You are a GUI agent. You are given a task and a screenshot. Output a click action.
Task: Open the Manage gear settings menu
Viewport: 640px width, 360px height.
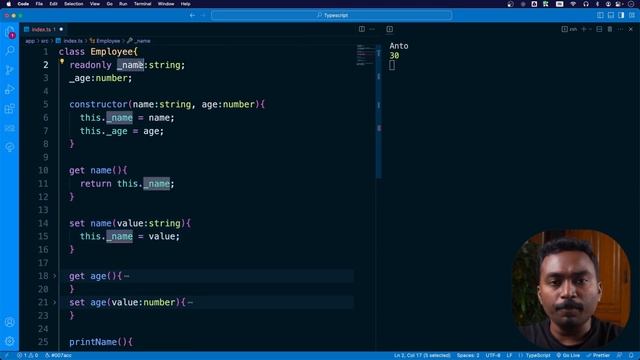[x=10, y=341]
